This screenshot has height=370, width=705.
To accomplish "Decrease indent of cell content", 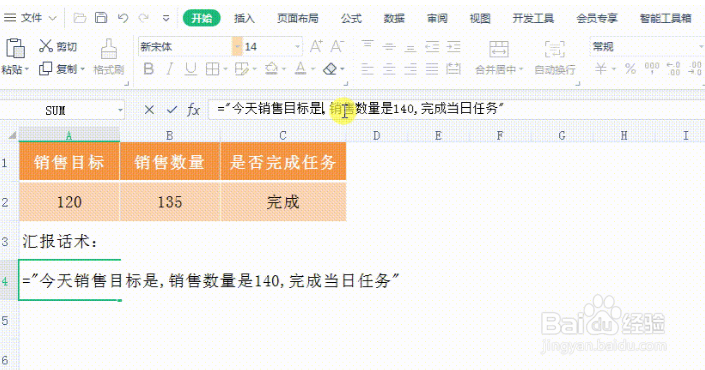I will 432,46.
